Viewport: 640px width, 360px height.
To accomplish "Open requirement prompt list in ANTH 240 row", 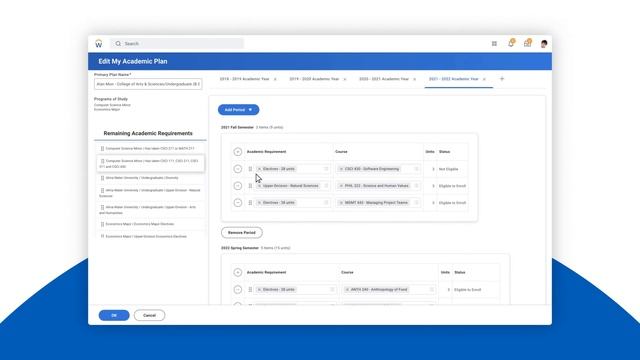I will (332, 289).
